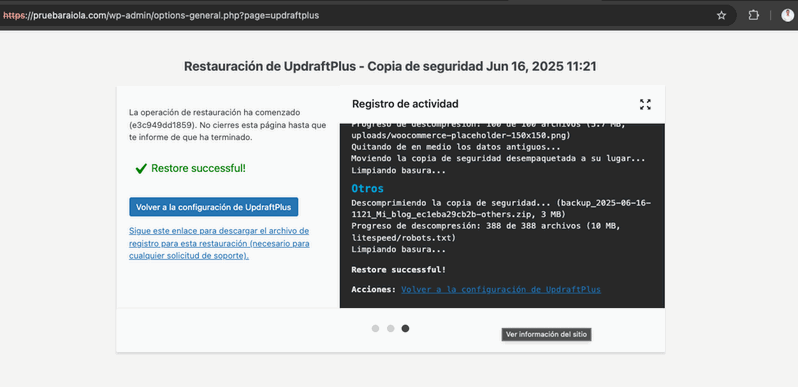Click the Registro de actividad heading
The image size is (798, 387).
(x=405, y=104)
